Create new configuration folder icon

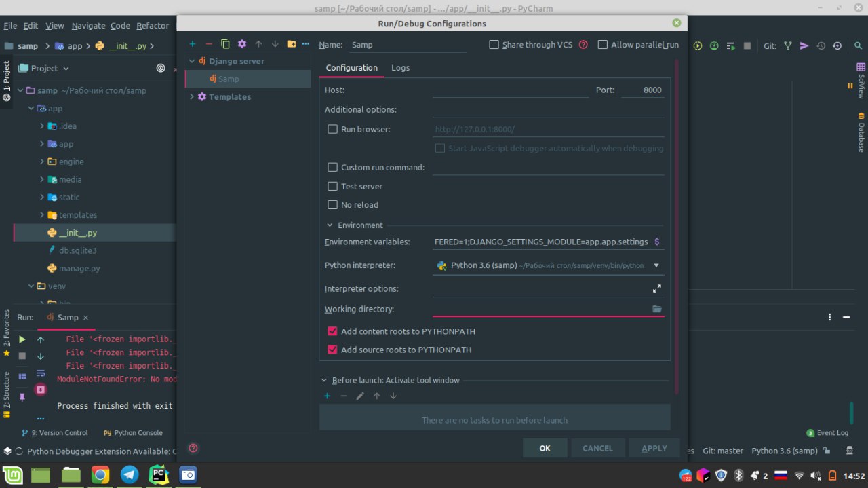point(292,44)
